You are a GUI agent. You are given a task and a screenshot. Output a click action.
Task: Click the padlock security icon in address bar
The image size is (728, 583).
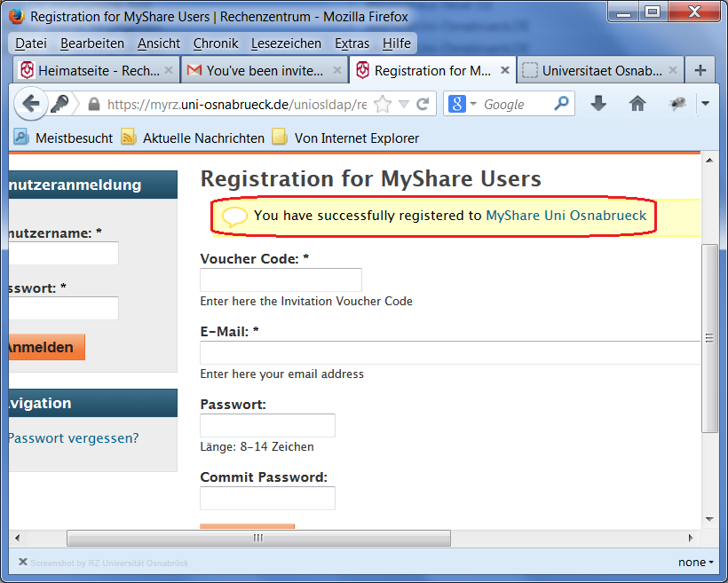coord(94,104)
